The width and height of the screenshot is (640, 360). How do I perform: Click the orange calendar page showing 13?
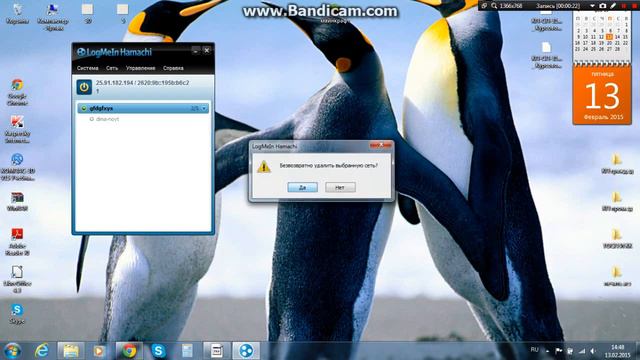[602, 96]
